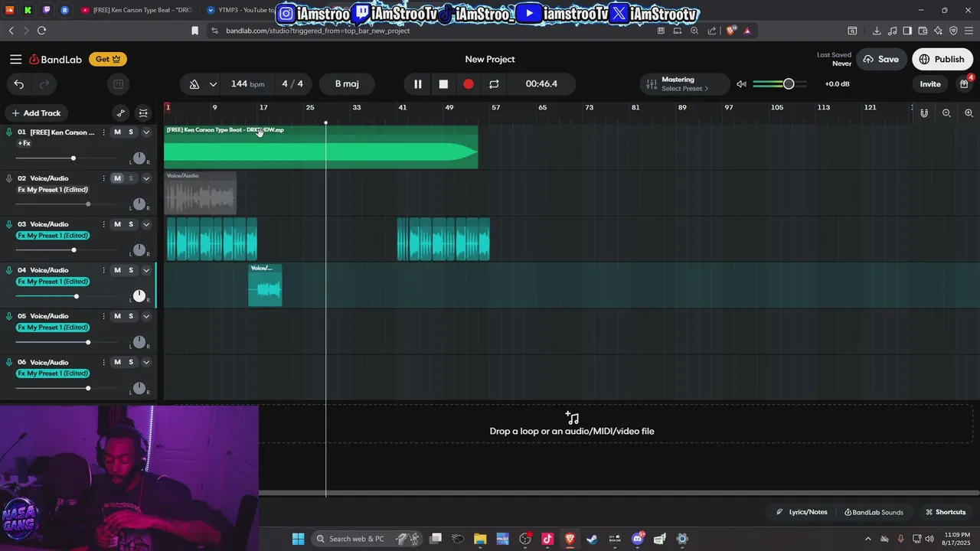Click the Get membership button
Image resolution: width=980 pixels, height=551 pixels.
pos(108,59)
